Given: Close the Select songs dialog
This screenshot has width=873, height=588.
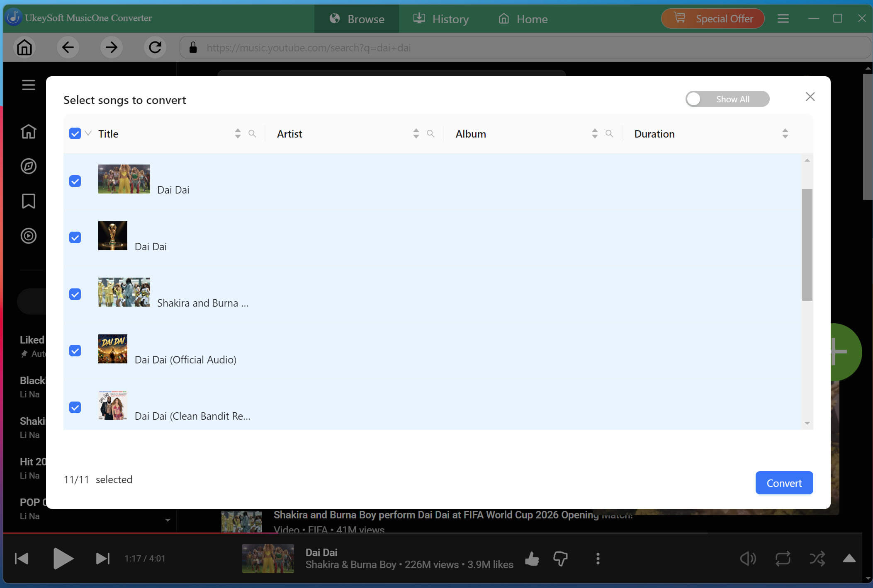Looking at the screenshot, I should coord(810,97).
